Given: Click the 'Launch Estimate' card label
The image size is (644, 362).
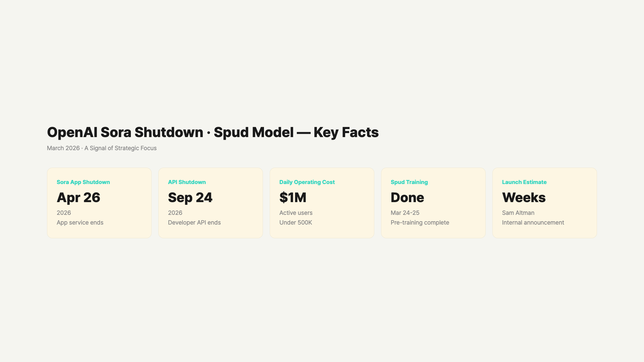Looking at the screenshot, I should [524, 182].
